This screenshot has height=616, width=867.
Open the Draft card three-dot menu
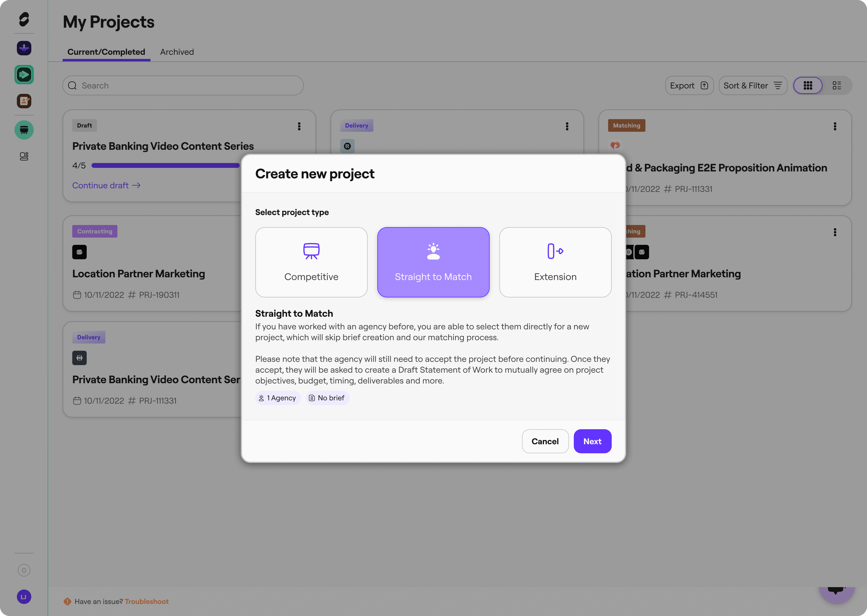point(299,126)
